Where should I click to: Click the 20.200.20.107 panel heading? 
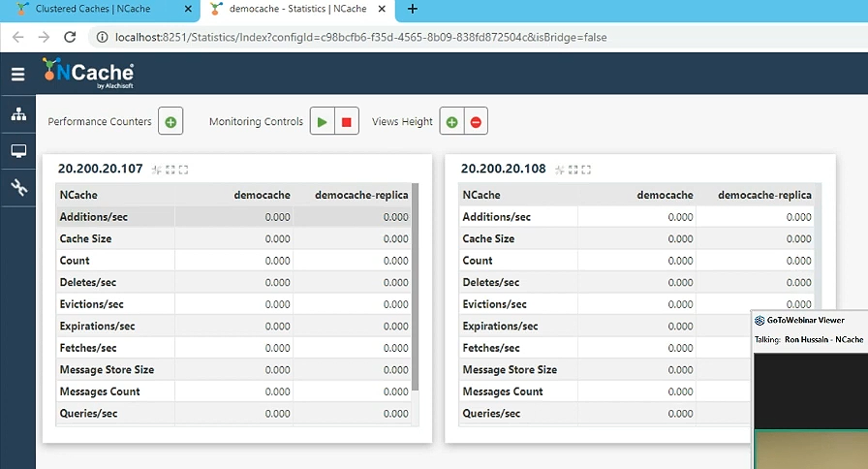coord(100,169)
